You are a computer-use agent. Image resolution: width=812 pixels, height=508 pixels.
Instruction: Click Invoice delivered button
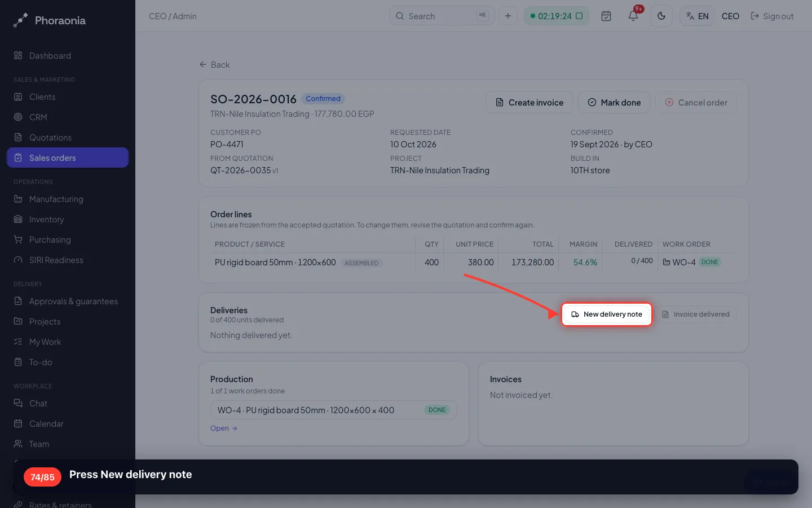pos(696,314)
